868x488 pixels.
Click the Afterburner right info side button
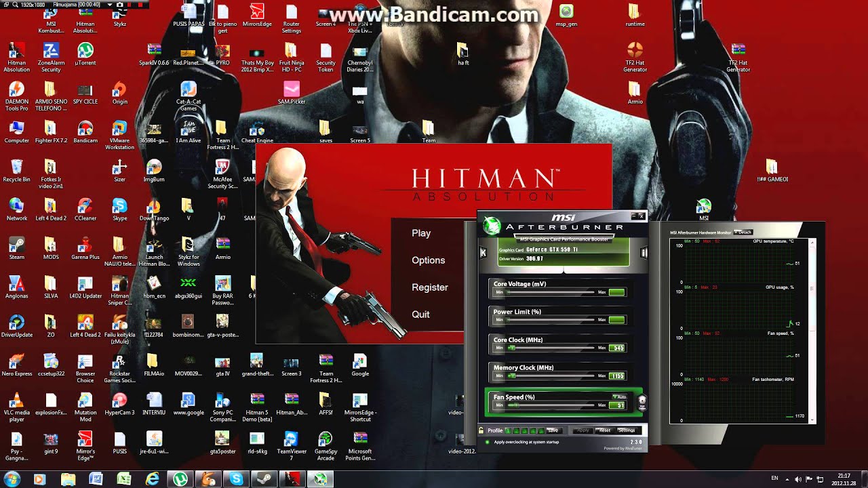pyautogui.click(x=644, y=253)
